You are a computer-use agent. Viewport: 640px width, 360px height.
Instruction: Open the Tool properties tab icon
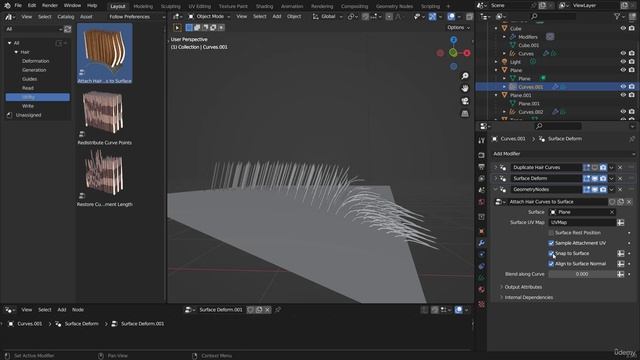click(482, 140)
